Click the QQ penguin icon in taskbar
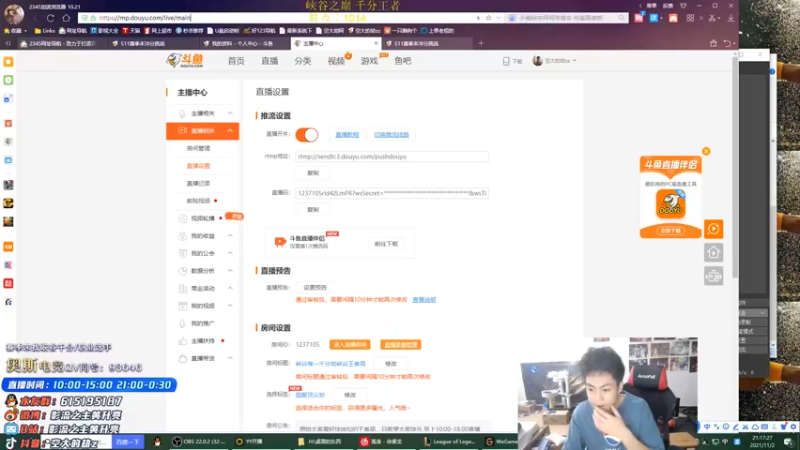 tap(157, 441)
